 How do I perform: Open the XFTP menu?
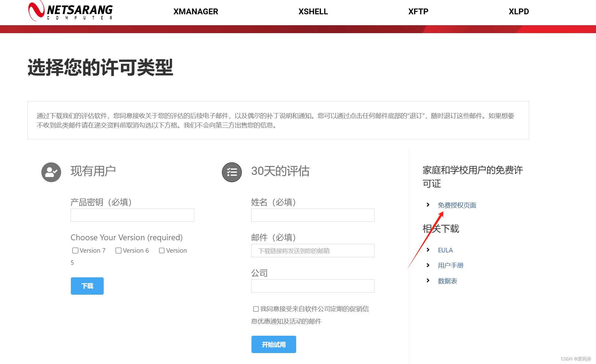coord(418,12)
